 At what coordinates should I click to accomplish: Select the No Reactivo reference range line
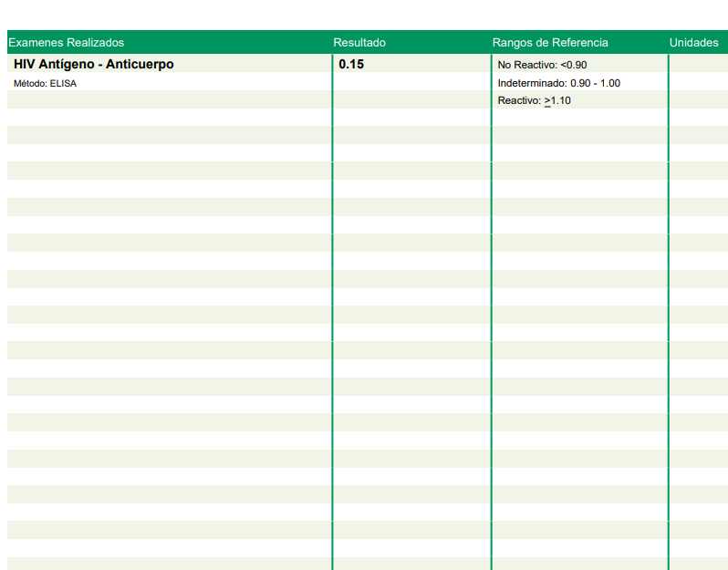point(542,66)
